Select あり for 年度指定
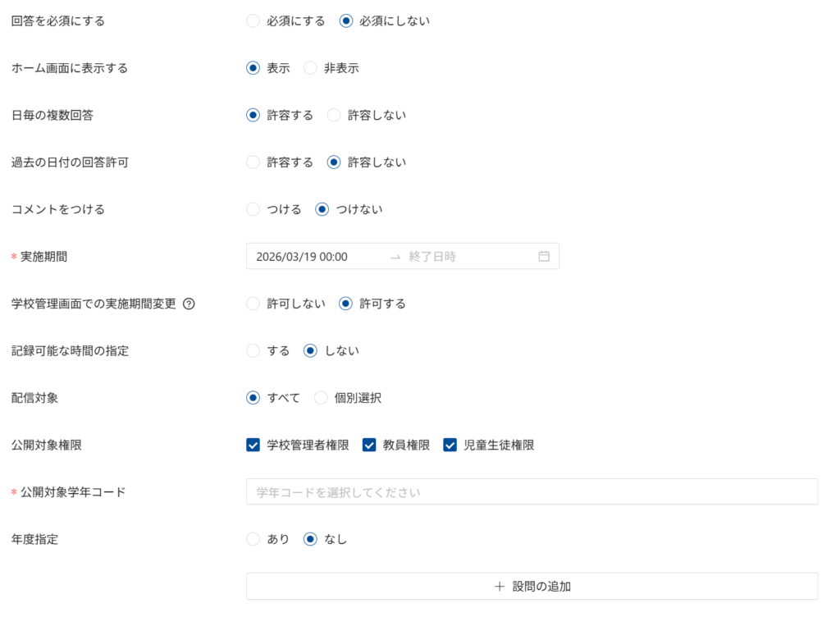Screen dimensions: 840x617 [253, 539]
